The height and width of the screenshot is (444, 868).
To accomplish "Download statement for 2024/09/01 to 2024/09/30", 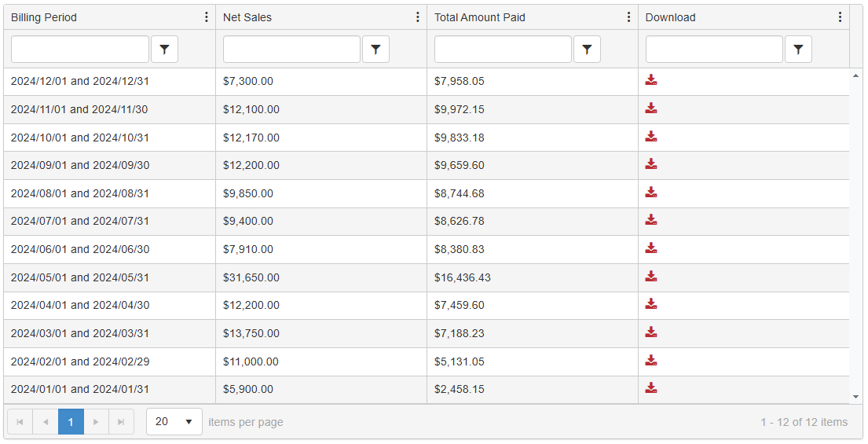I will 650,164.
